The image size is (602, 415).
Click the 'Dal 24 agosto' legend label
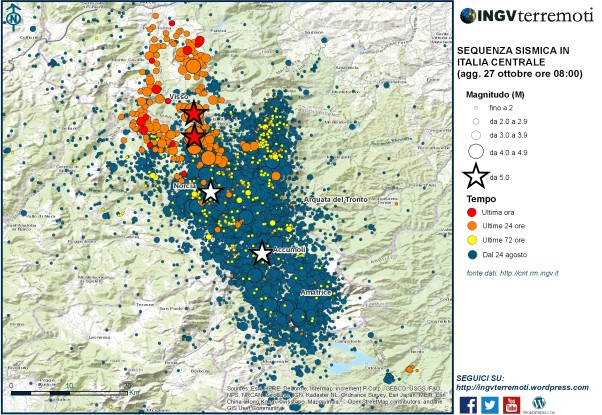pyautogui.click(x=504, y=255)
